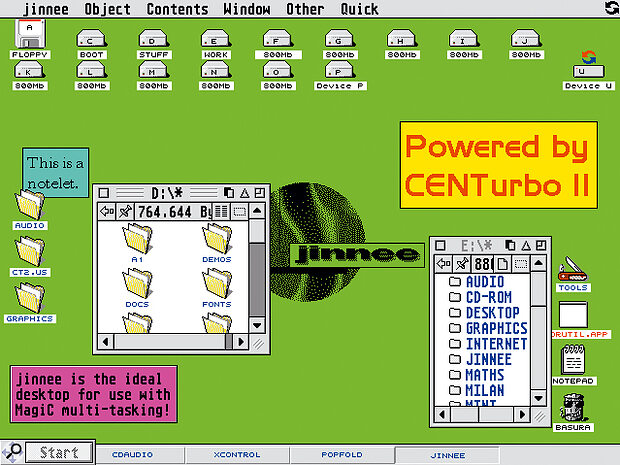
Task: Open the WORK drive E icon
Action: pyautogui.click(x=216, y=39)
